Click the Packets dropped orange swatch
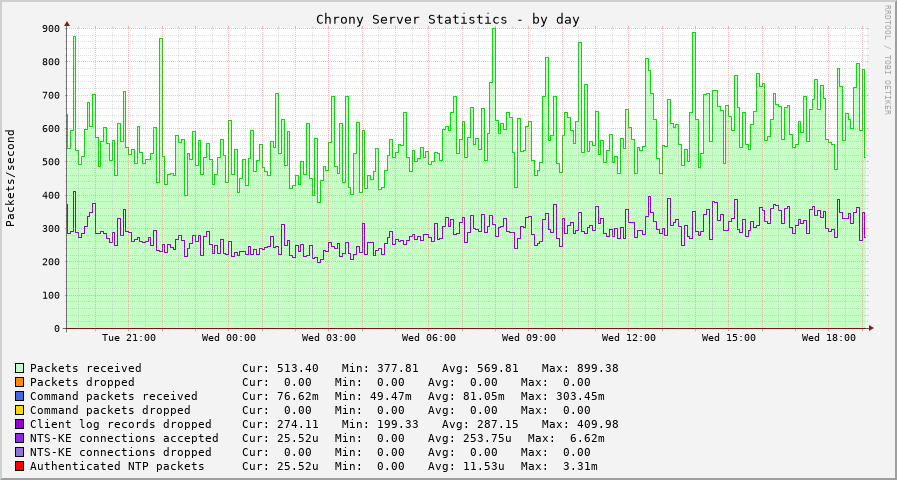Viewport: 897px width, 480px height. (x=20, y=382)
